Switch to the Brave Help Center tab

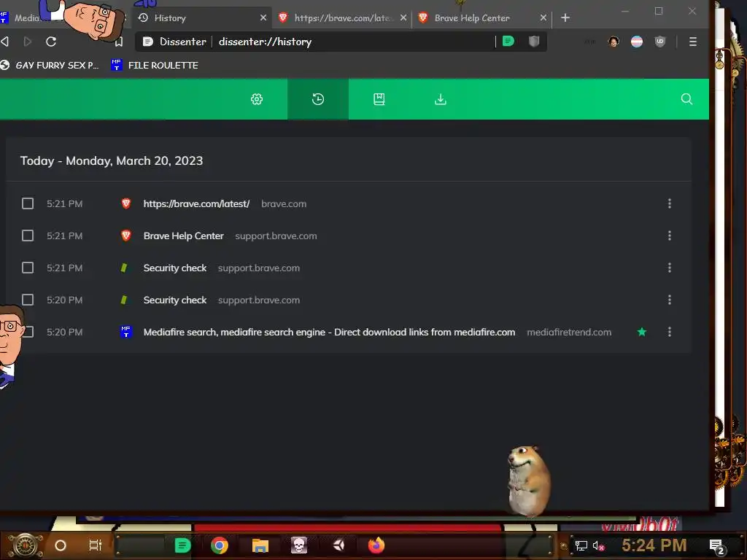click(x=481, y=18)
